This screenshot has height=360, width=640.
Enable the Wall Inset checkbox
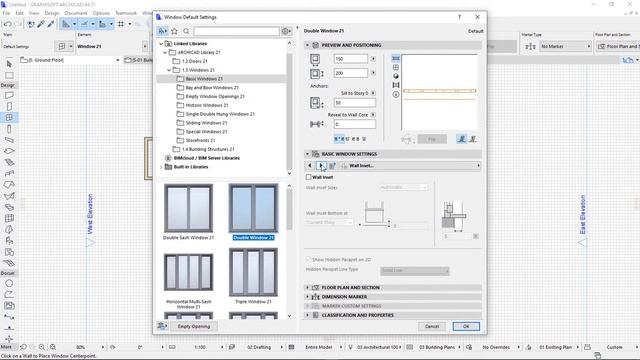[x=309, y=177]
